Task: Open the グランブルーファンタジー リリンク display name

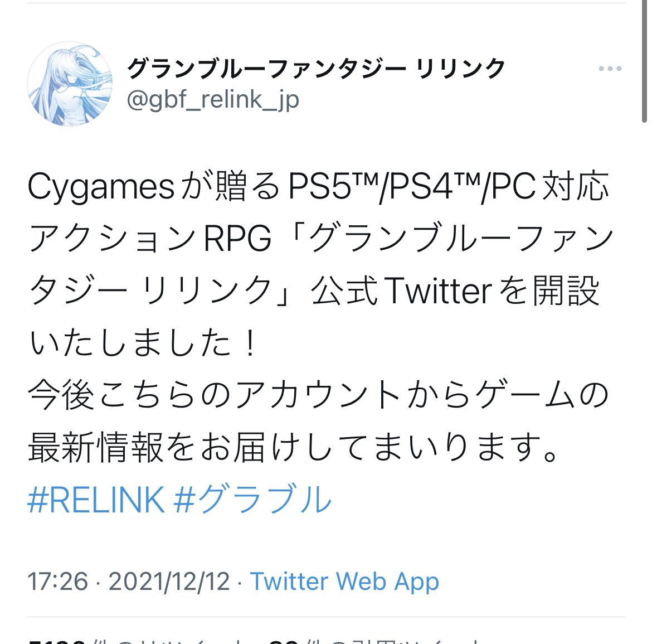Action: point(316,69)
